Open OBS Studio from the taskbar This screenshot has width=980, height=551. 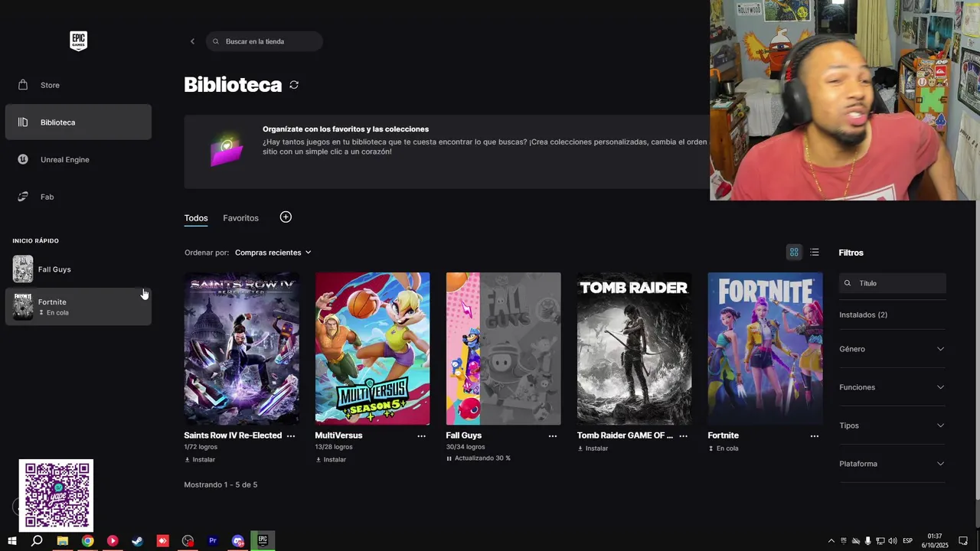(188, 541)
